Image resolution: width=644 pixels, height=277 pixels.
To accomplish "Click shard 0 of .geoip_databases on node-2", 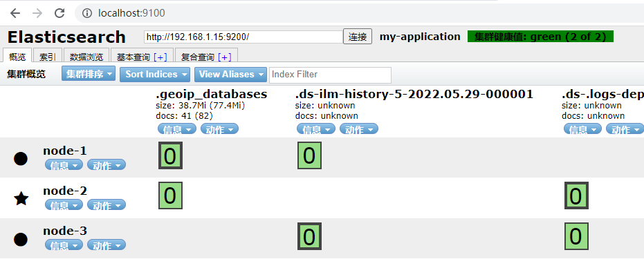I will (x=170, y=195).
